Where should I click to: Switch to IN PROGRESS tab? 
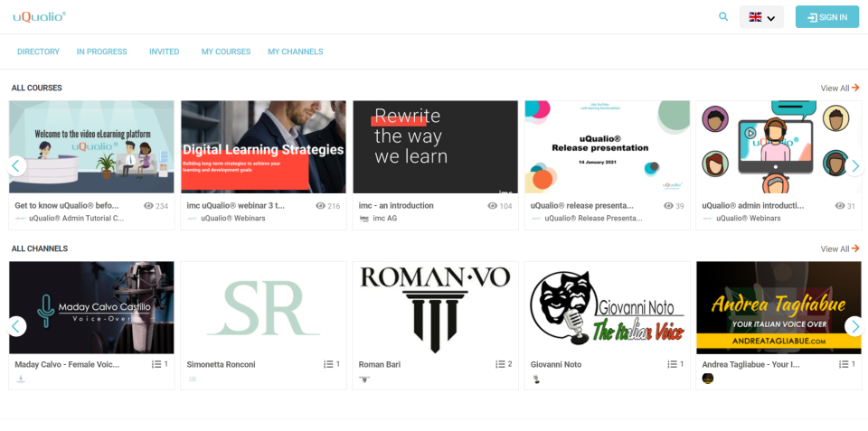pyautogui.click(x=102, y=52)
